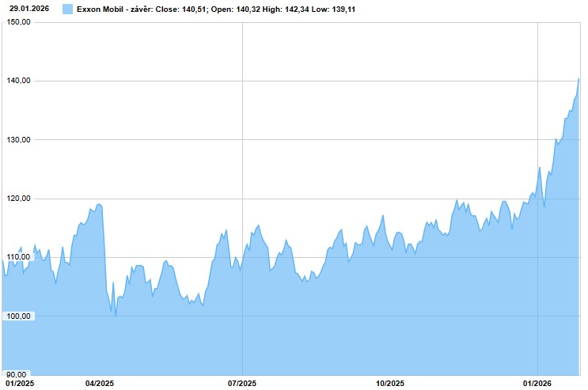The width and height of the screenshot is (588, 390).
Task: Select the 04/2025 x-axis date label
Action: click(99, 384)
